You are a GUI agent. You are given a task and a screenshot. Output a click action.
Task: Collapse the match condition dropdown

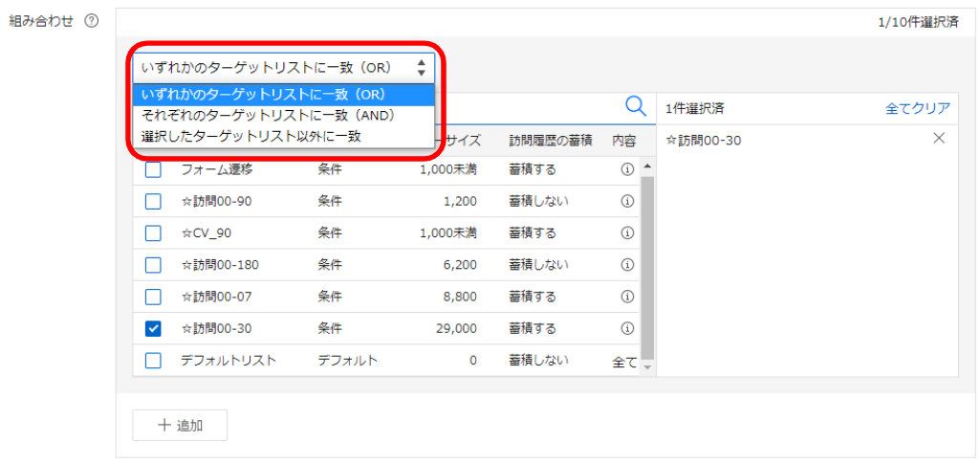pyautogui.click(x=283, y=67)
